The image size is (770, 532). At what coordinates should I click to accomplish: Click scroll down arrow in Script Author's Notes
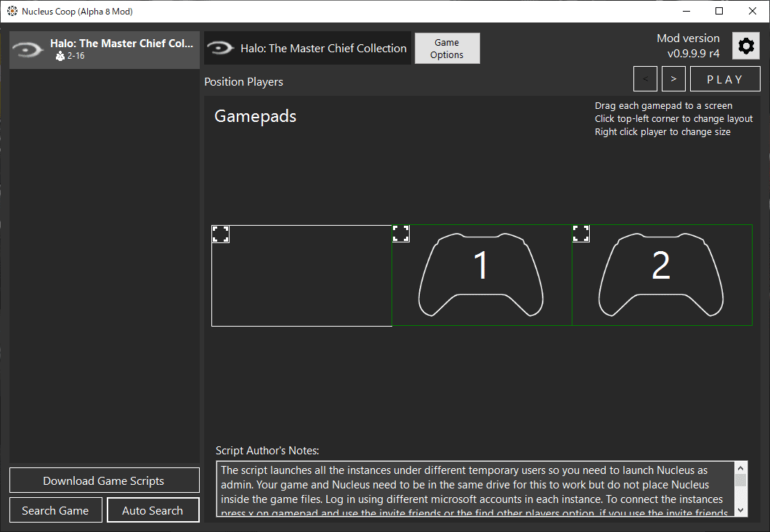click(x=740, y=510)
